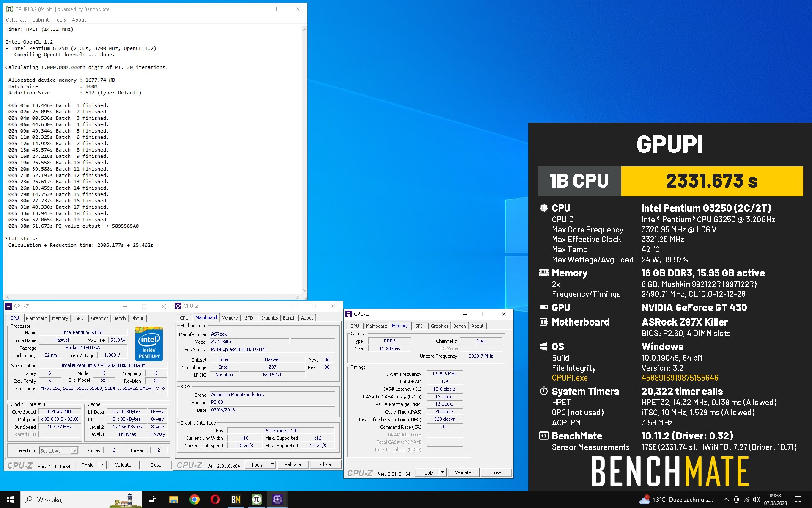
Task: Expand Tools dropdown arrow in first CPU-Z
Action: pos(102,465)
